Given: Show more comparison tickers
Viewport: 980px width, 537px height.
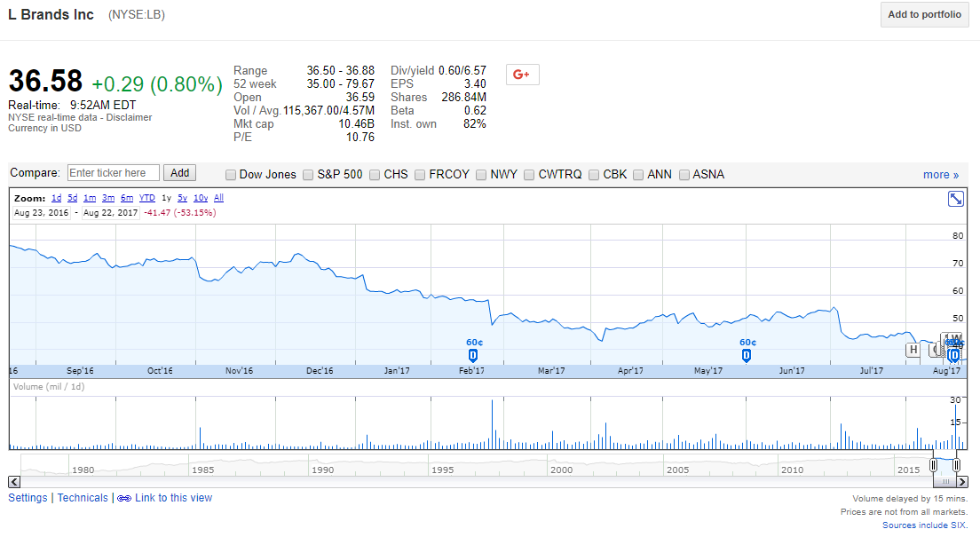Looking at the screenshot, I should coord(941,175).
